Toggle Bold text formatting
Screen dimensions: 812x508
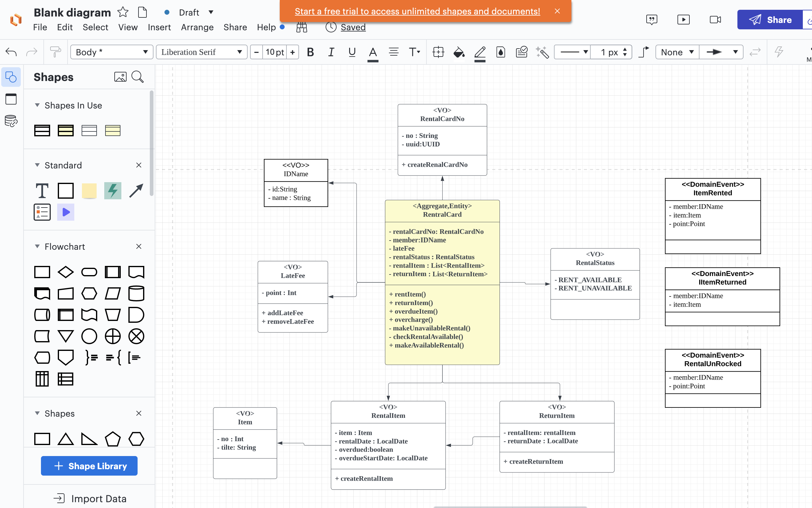coord(310,52)
